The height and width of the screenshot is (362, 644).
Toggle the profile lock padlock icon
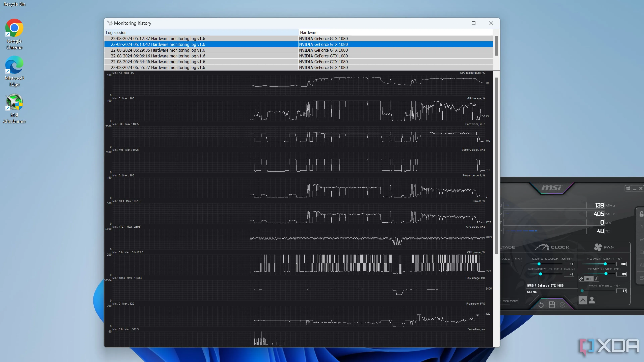pos(641,214)
